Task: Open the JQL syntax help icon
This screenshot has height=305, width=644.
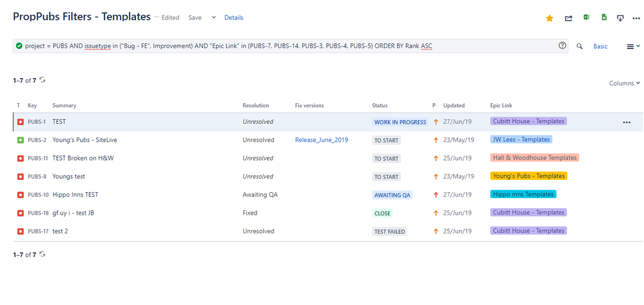Action: 562,46
